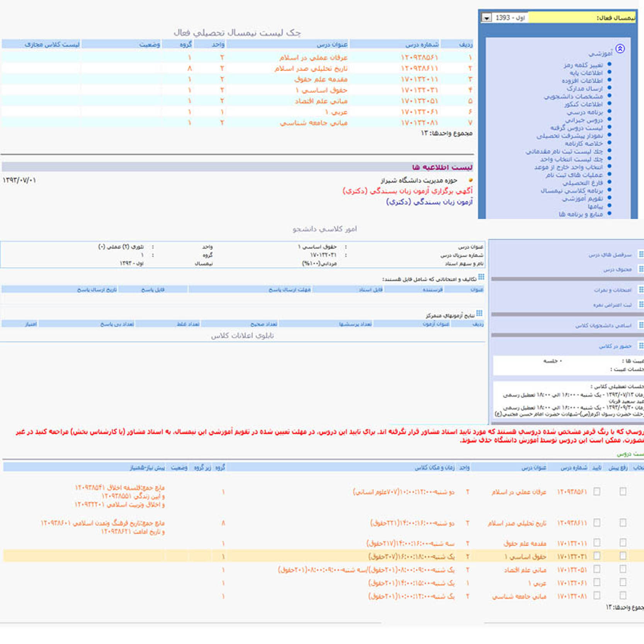Open چک لیست ثبت نام مقدماتی
The image size is (644, 644).
click(564, 151)
